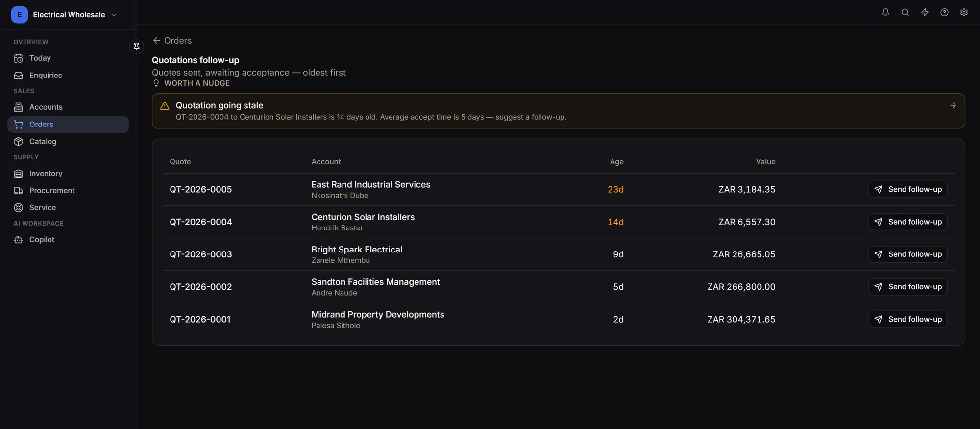Click the search magnifier icon
Image resolution: width=980 pixels, height=429 pixels.
[x=905, y=12]
